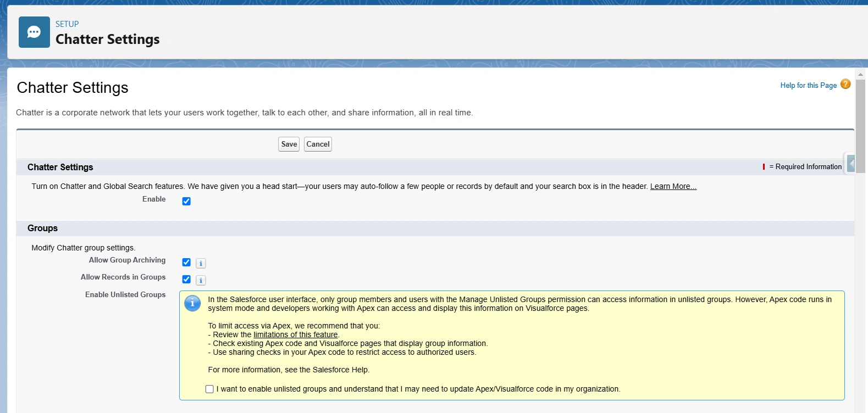Expand the collapsed side panel arrow at right edge

pos(850,164)
